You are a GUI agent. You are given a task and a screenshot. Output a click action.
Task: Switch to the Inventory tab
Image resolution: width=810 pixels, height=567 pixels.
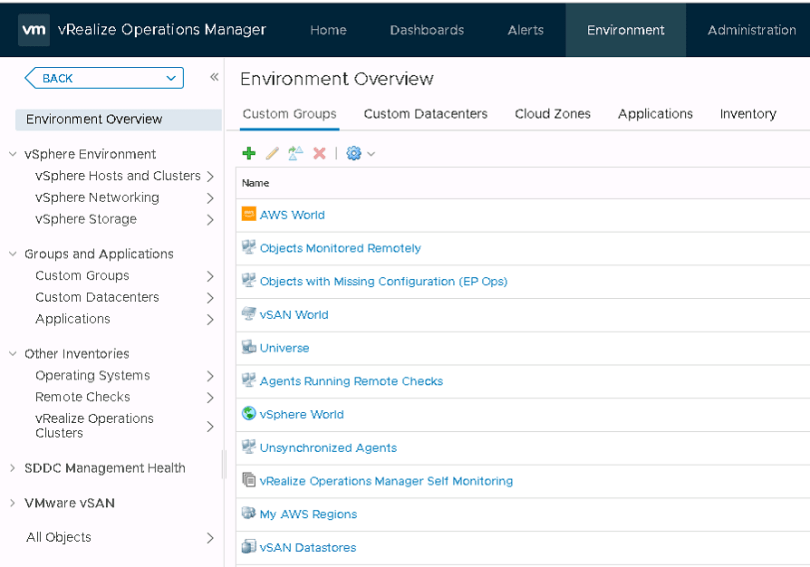(x=748, y=114)
